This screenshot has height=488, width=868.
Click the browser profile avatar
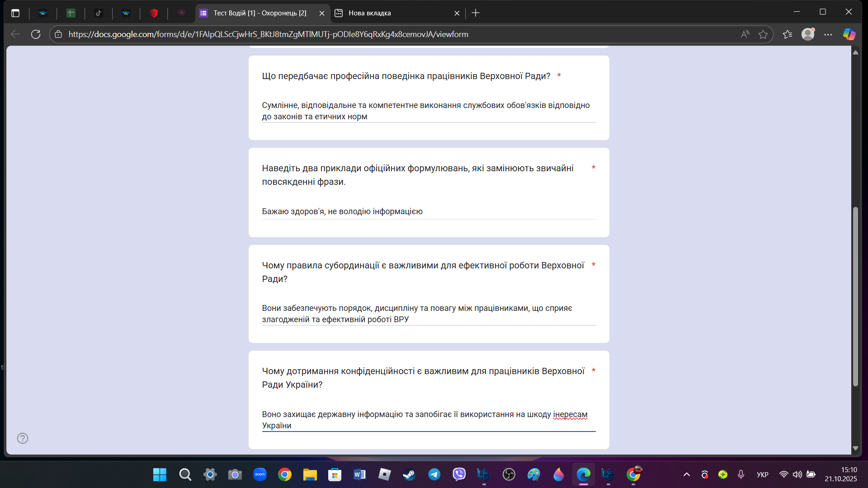808,34
